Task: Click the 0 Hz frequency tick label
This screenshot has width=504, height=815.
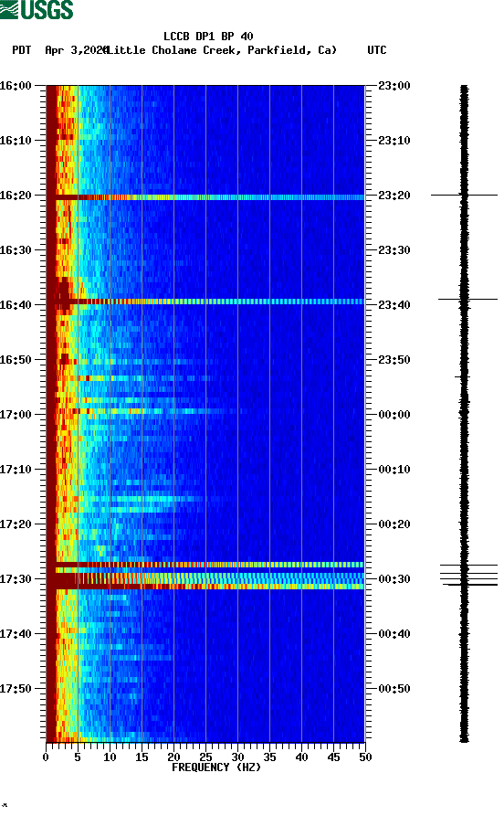Action: (x=46, y=757)
